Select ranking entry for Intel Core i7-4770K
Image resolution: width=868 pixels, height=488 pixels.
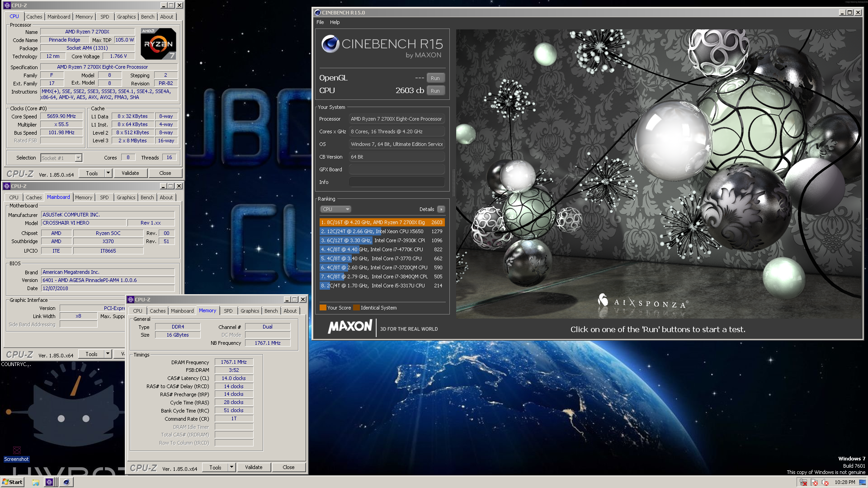[x=382, y=249]
